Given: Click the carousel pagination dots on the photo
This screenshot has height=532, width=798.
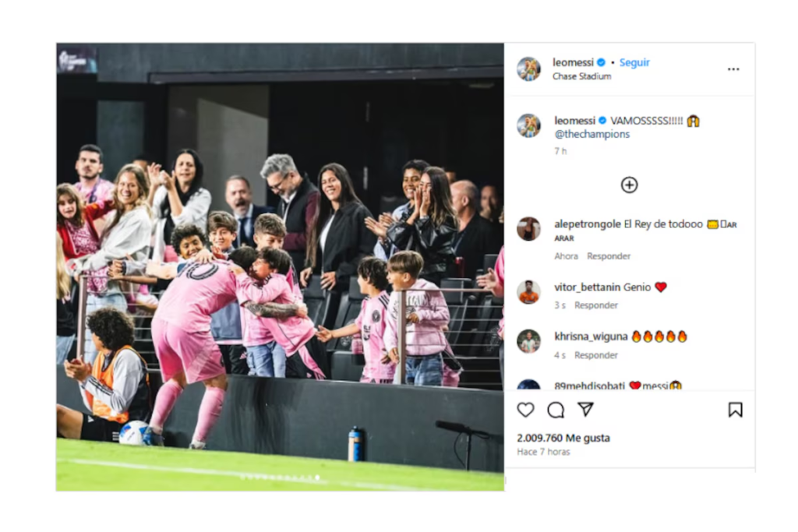Looking at the screenshot, I should click(280, 477).
